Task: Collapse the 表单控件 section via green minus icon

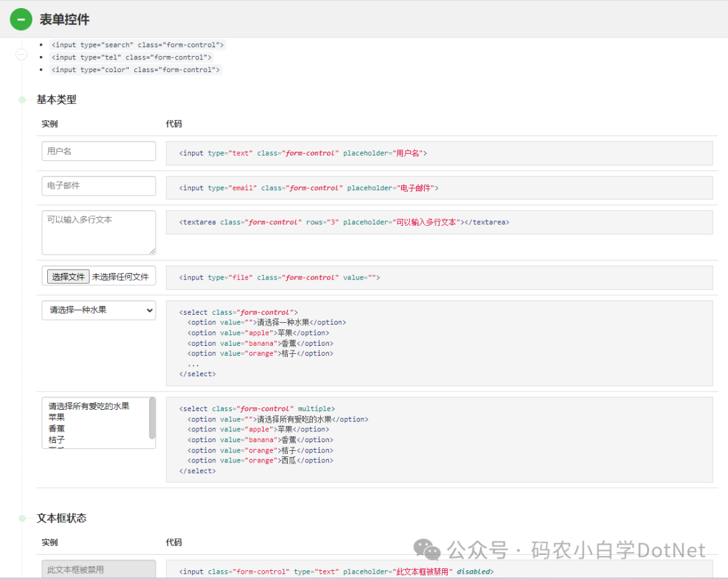Action: (x=21, y=20)
